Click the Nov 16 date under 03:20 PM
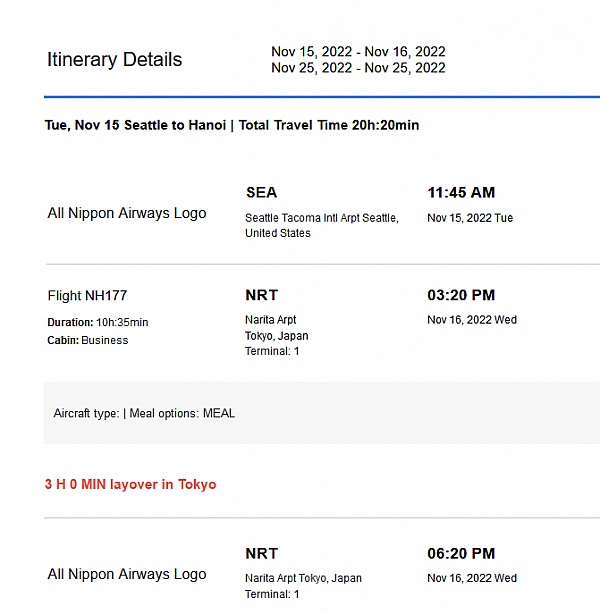The image size is (600, 614). (x=472, y=320)
